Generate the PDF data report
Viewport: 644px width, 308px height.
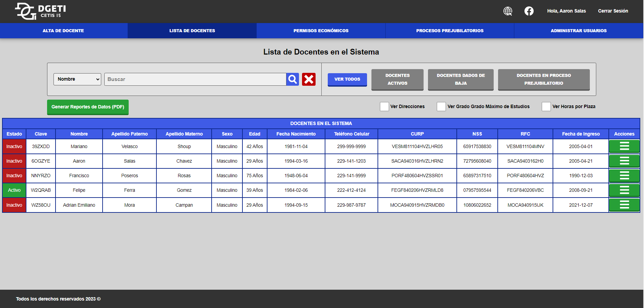coord(88,107)
